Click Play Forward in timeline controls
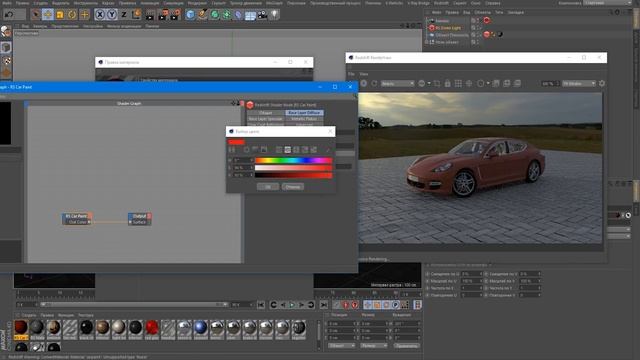The height and width of the screenshot is (360, 640). [292, 305]
